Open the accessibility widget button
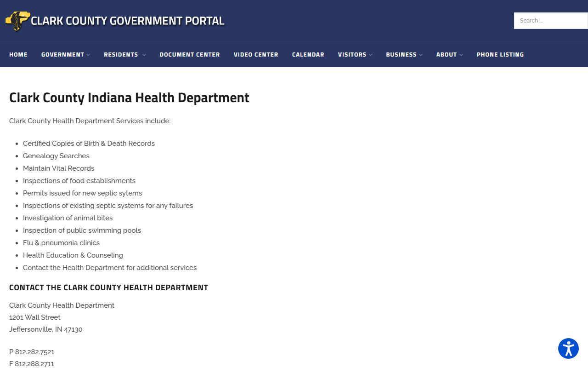This screenshot has width=588, height=368. [x=568, y=349]
